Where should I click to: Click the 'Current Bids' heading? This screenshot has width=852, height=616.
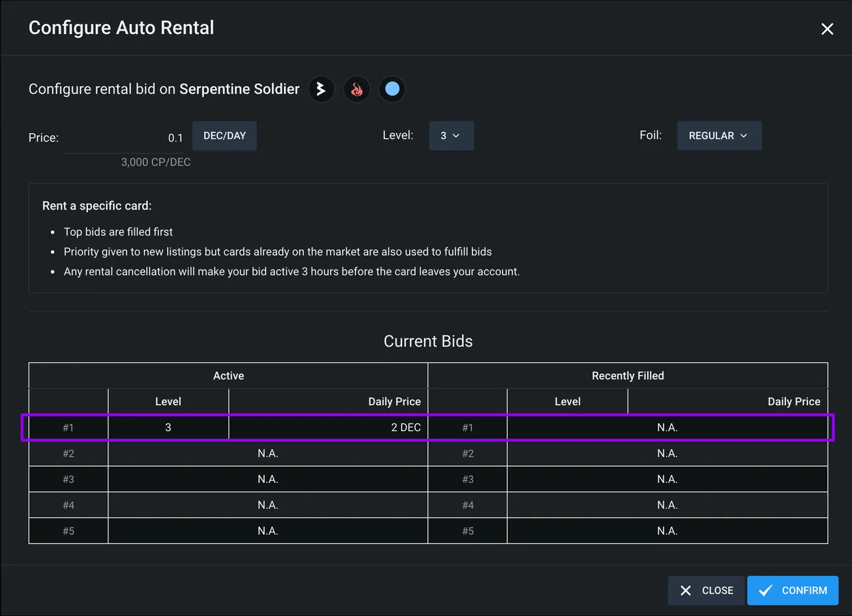pos(428,341)
